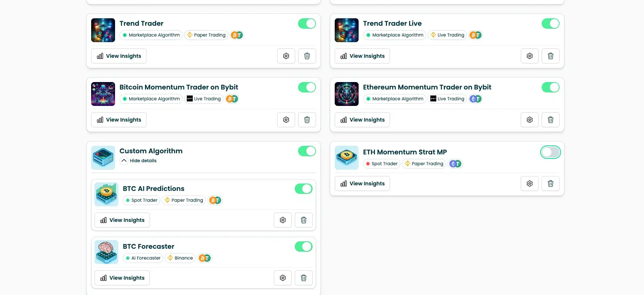Image resolution: width=644 pixels, height=295 pixels.
Task: Click trash icon for BTC AI Predictions
Action: [x=303, y=220]
